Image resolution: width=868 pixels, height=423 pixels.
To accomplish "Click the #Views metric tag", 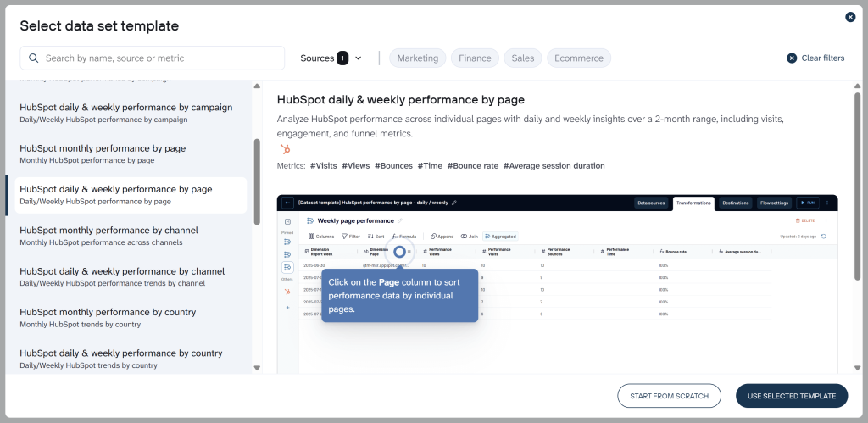I will coord(355,165).
